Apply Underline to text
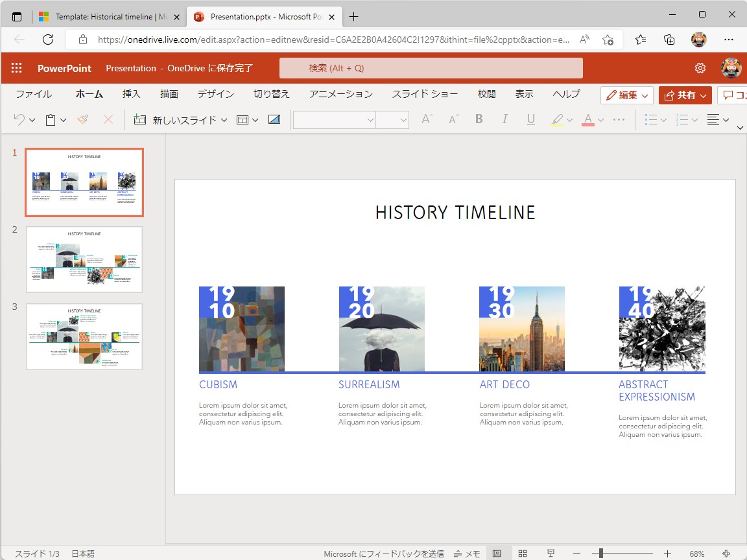 pos(530,119)
